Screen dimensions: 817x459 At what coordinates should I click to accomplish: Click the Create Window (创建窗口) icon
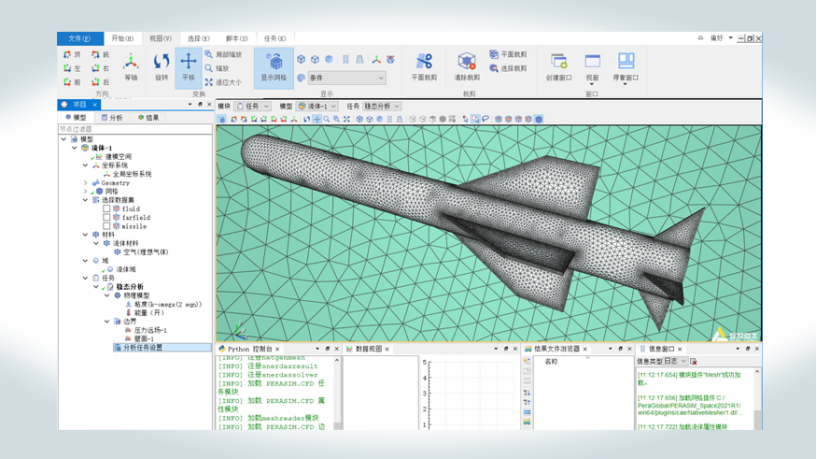click(558, 64)
